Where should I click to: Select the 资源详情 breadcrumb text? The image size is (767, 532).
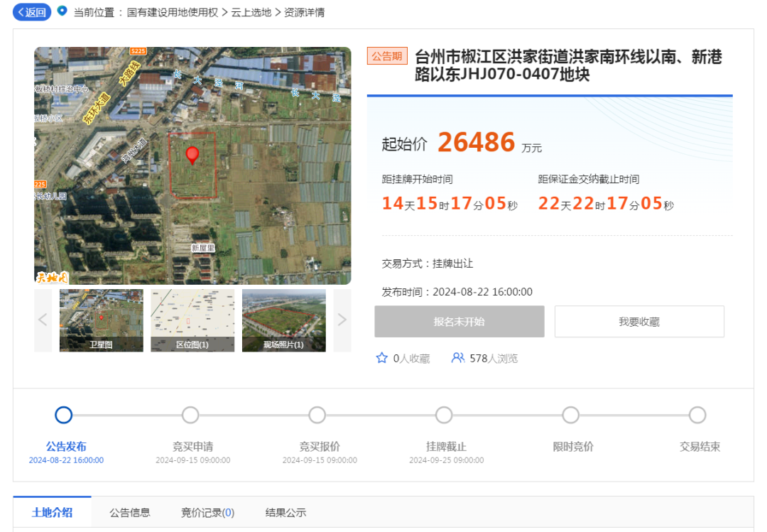304,12
